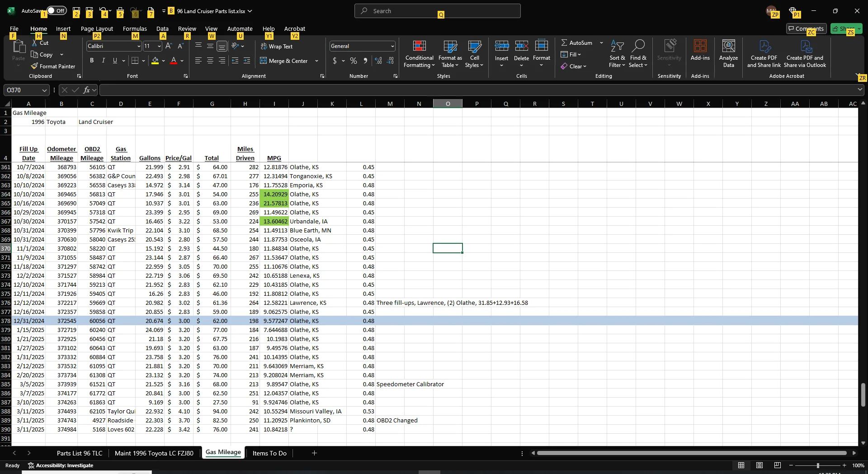This screenshot has height=474, width=868.
Task: Switch to Parts List 96 TLC sheet
Action: (x=80, y=453)
